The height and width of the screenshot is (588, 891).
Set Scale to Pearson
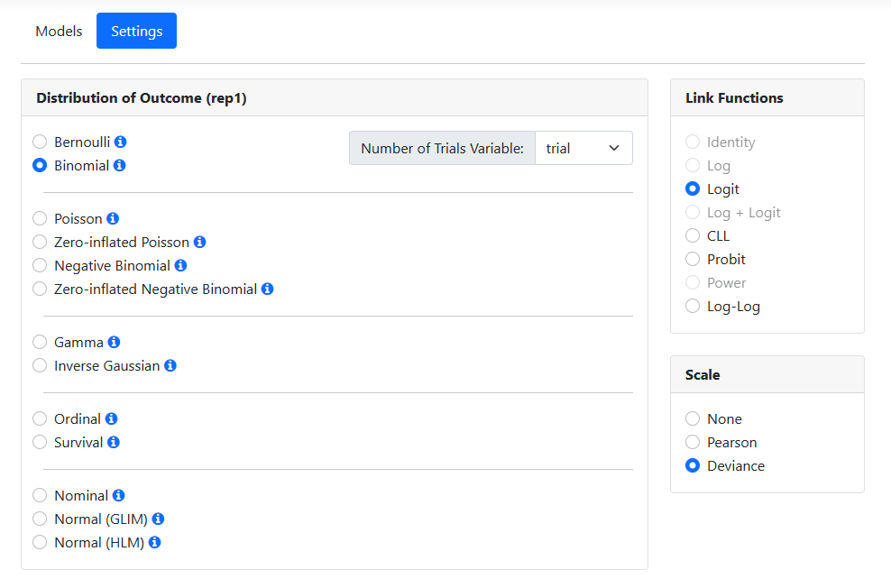pyautogui.click(x=693, y=443)
